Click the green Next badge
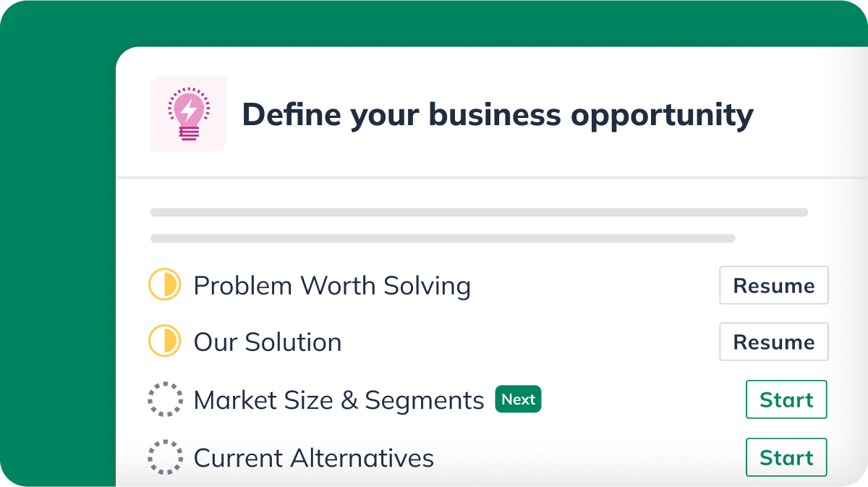The image size is (868, 487). (518, 399)
